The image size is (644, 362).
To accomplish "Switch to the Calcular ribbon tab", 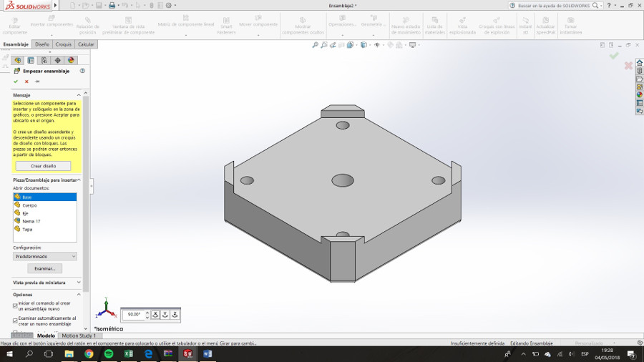I will (86, 44).
